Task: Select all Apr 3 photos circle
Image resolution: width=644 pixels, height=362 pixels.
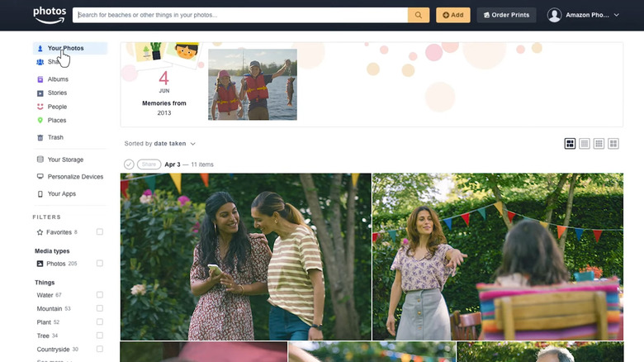Action: 129,164
